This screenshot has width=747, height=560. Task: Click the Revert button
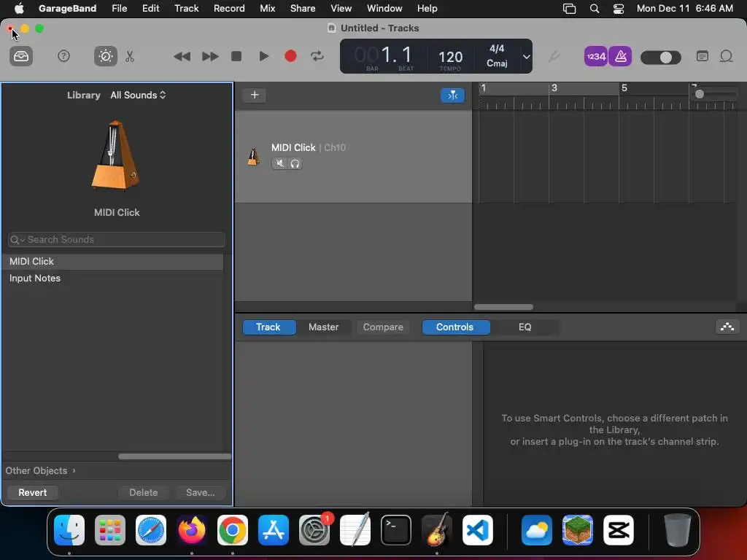pyautogui.click(x=32, y=492)
